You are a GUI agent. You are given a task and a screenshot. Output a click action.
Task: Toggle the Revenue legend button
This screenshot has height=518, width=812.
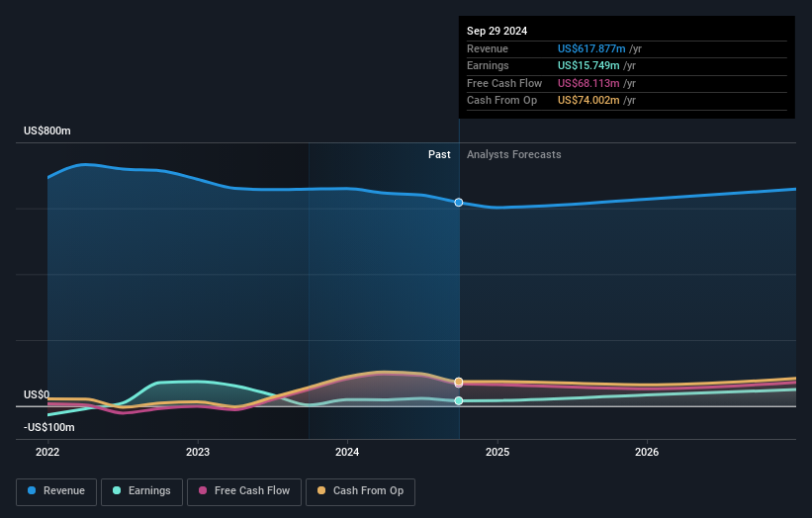click(56, 491)
